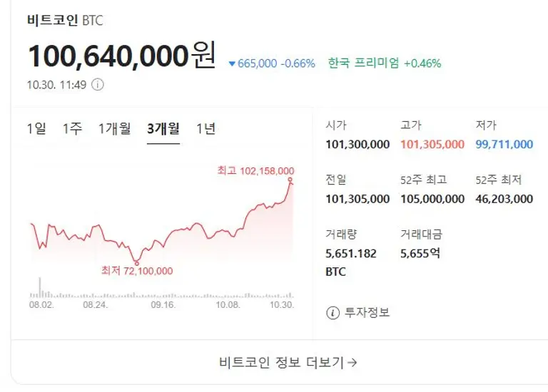Switch chart to the 1일 tab
The width and height of the screenshot is (548, 392).
point(36,128)
